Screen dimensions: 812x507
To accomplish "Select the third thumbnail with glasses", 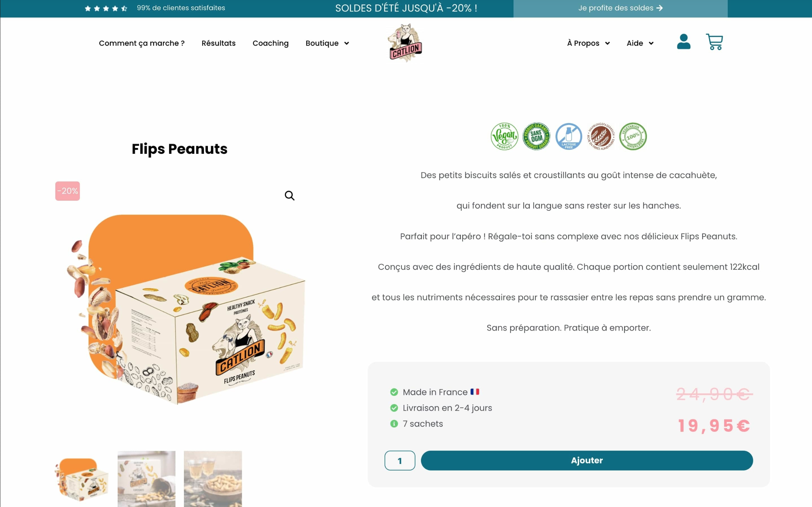I will 213,479.
